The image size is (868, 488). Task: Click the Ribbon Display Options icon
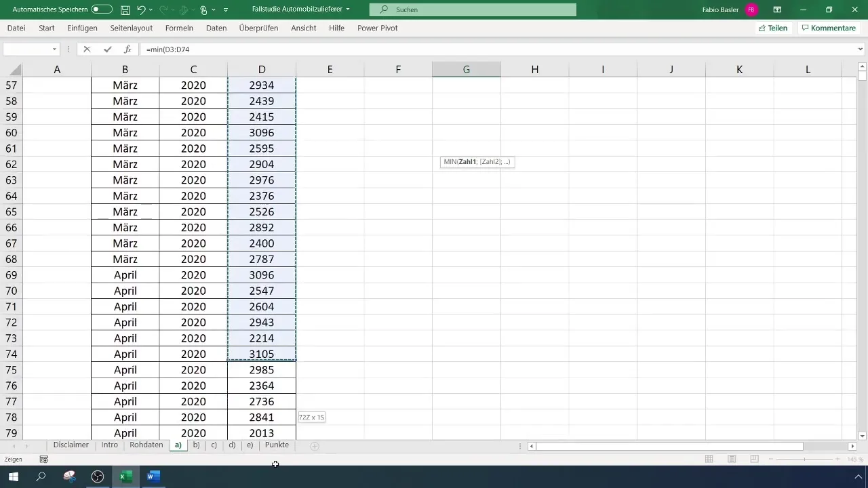(777, 9)
